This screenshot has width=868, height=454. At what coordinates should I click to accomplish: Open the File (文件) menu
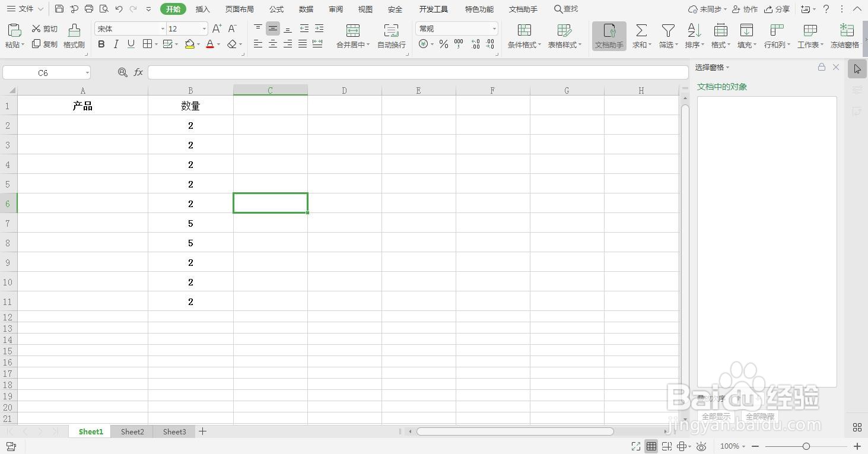coord(26,9)
